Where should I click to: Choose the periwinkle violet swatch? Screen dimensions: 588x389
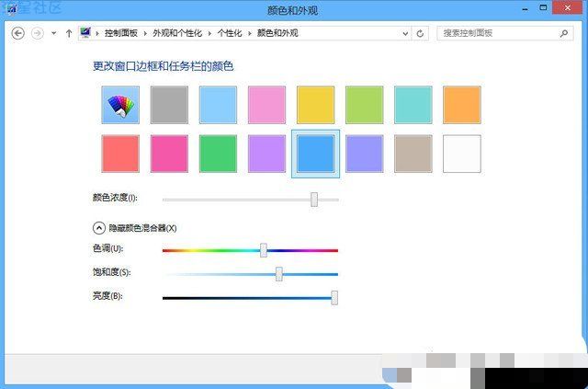364,154
